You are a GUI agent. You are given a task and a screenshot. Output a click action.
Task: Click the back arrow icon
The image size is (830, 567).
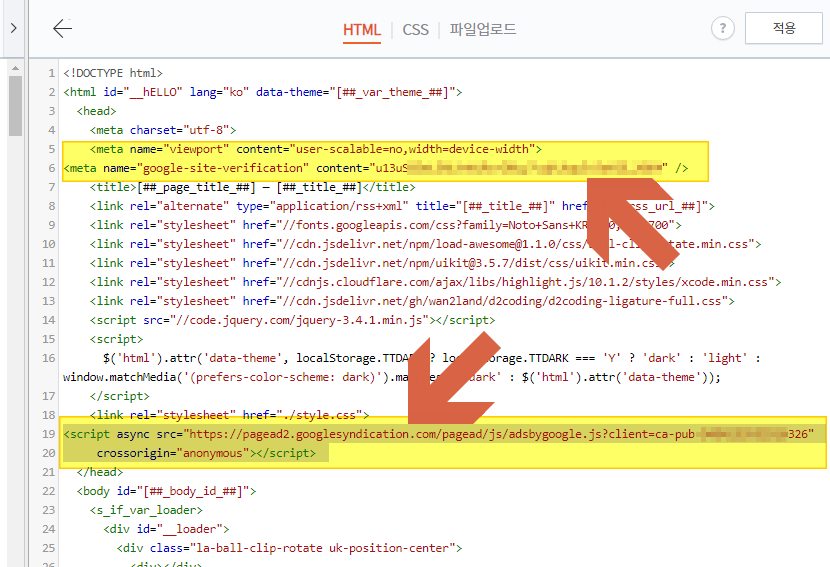pyautogui.click(x=62, y=29)
